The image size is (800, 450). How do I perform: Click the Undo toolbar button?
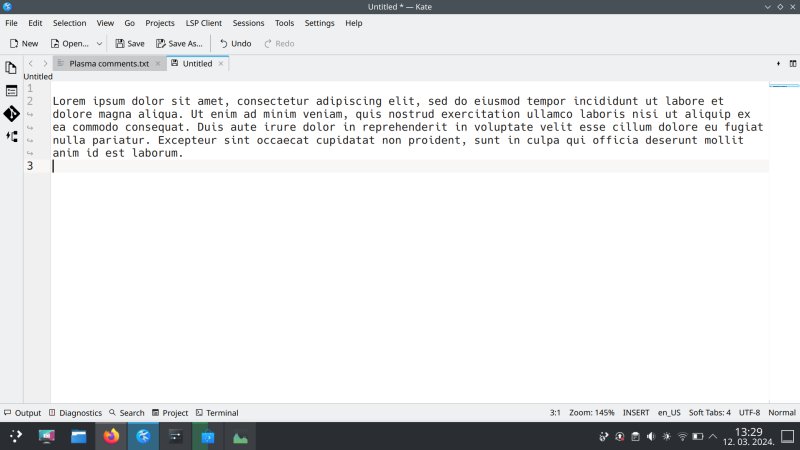click(235, 44)
